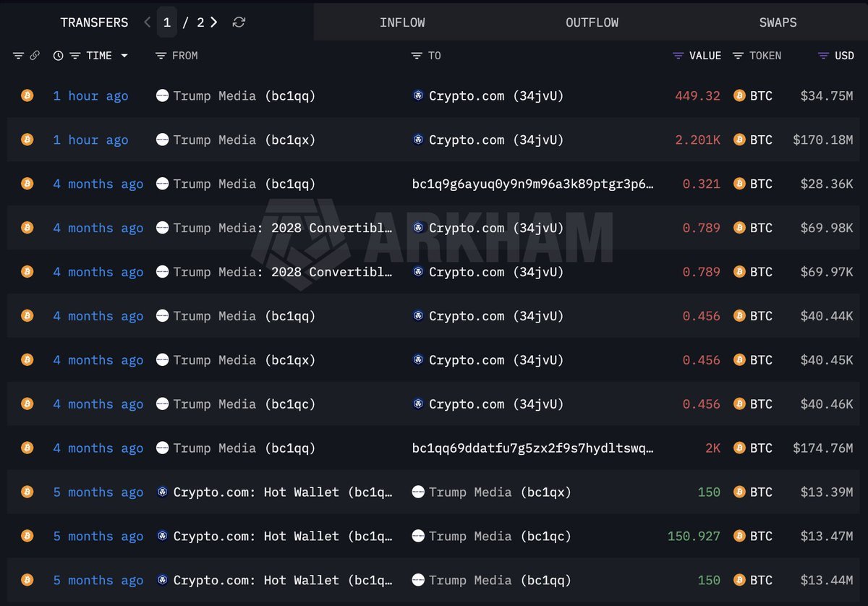Open Trump Media (bc1qx) recipient of $13.39M row
868x606 pixels.
(x=492, y=492)
